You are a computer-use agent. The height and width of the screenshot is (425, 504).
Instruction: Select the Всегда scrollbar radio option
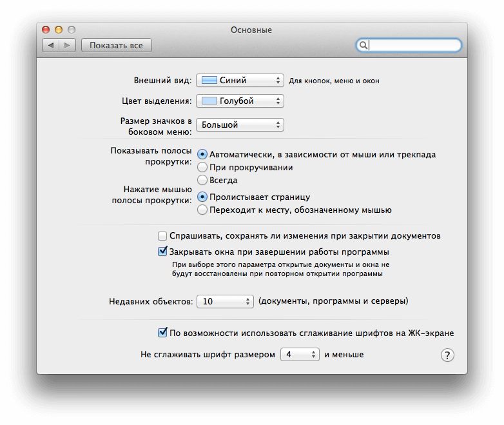point(202,180)
